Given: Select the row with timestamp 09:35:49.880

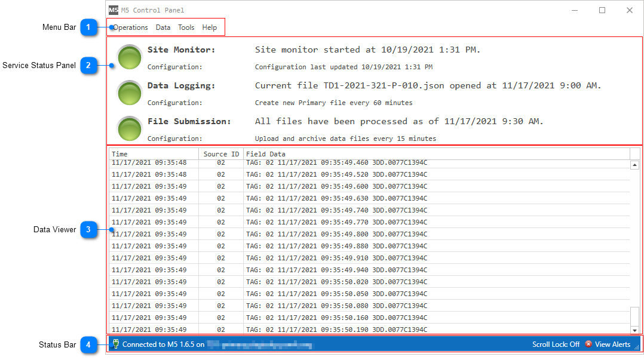Looking at the screenshot, I should (369, 246).
